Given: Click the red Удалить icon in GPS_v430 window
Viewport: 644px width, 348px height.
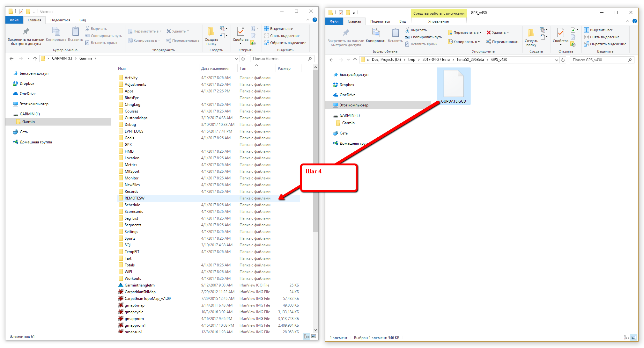Looking at the screenshot, I should click(x=488, y=33).
